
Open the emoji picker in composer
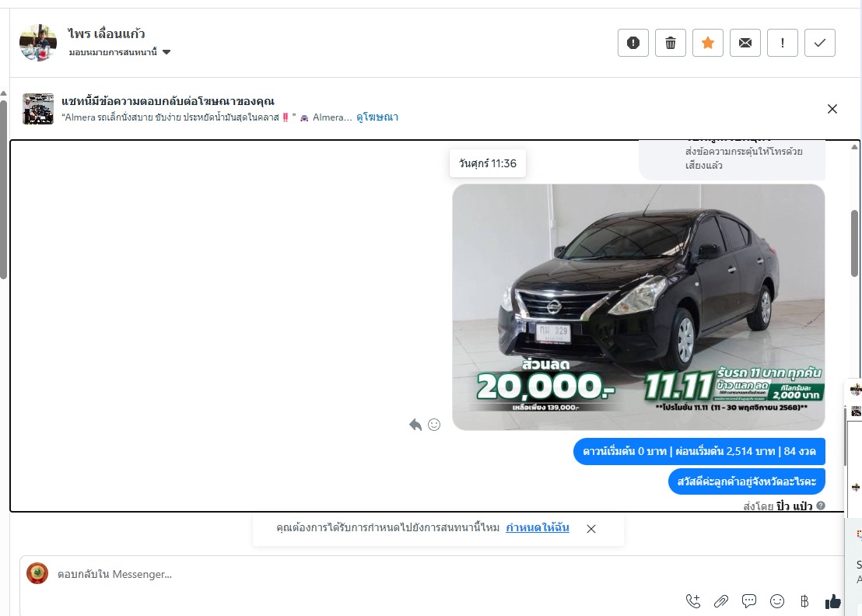point(776,602)
